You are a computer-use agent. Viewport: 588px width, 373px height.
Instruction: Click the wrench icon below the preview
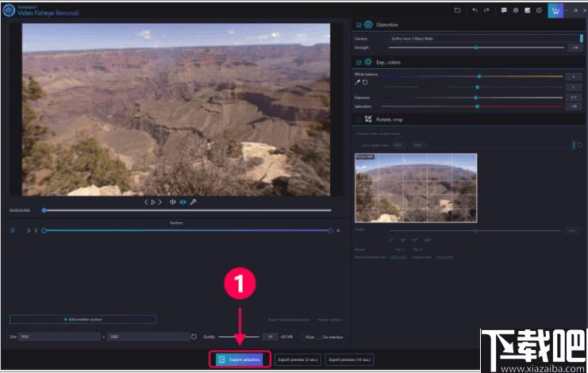tap(193, 202)
